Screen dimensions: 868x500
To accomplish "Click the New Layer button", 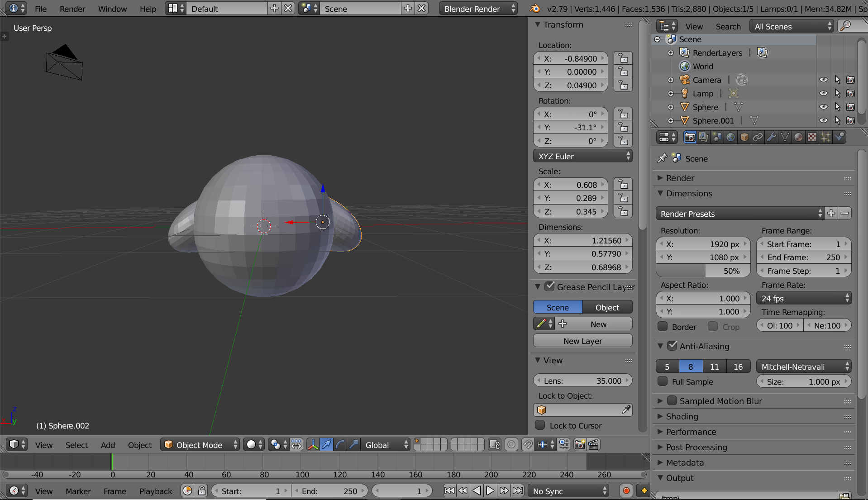I will pyautogui.click(x=583, y=341).
